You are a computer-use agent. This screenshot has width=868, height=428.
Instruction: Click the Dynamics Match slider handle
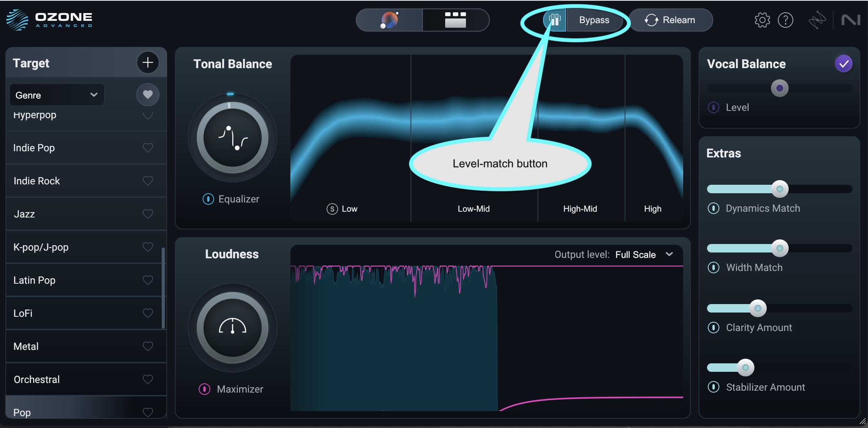pyautogui.click(x=780, y=189)
